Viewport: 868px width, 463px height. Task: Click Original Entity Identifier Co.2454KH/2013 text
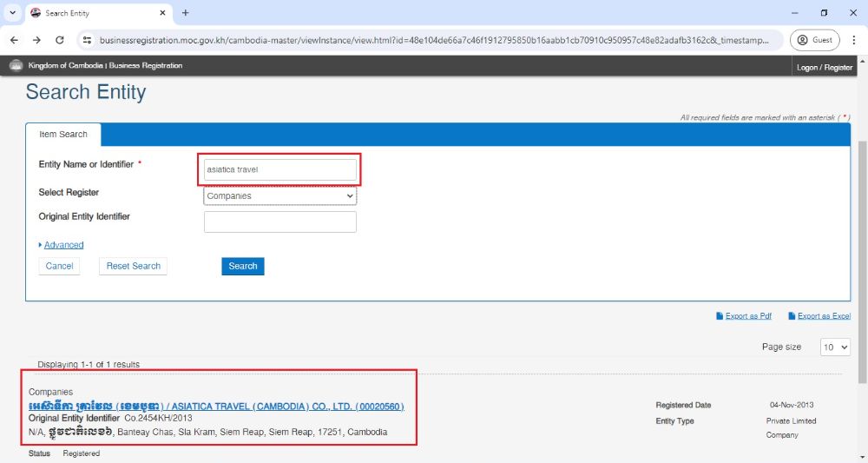tap(110, 418)
